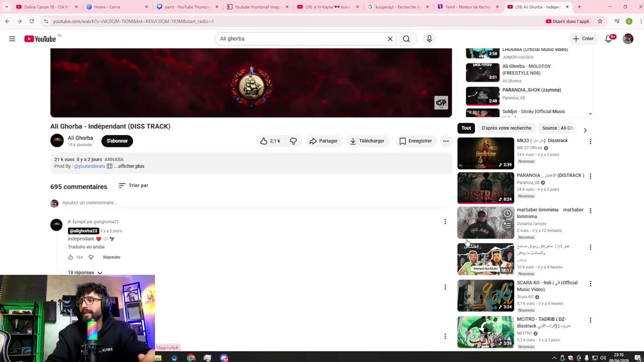
Task: Open the account avatar menu
Action: 628,39
